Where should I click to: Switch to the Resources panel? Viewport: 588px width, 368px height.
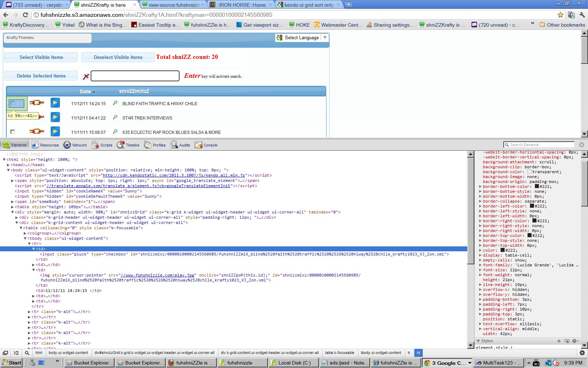45,145
